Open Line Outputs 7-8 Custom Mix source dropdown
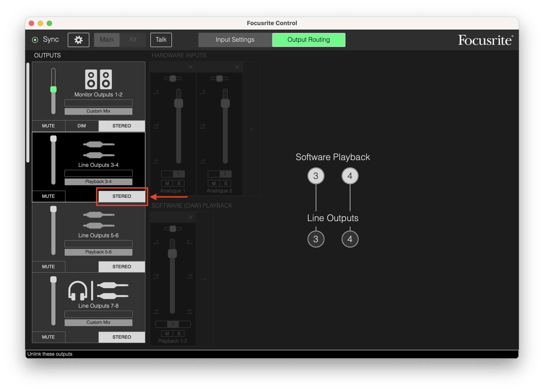Screen dimensions: 544x392 tap(98, 322)
